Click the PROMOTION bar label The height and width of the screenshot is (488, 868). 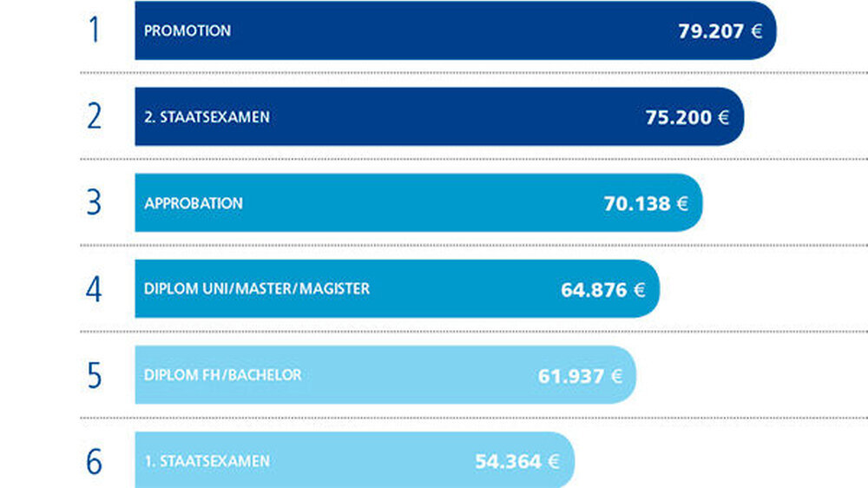187,30
